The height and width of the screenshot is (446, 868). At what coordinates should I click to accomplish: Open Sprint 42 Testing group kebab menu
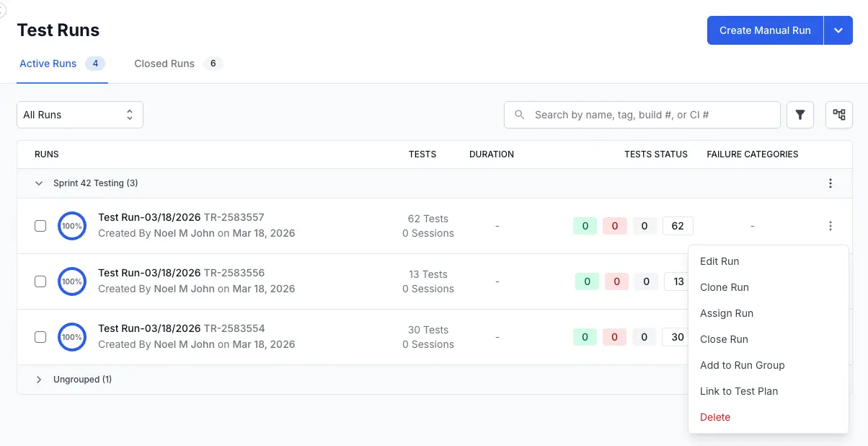coord(830,183)
